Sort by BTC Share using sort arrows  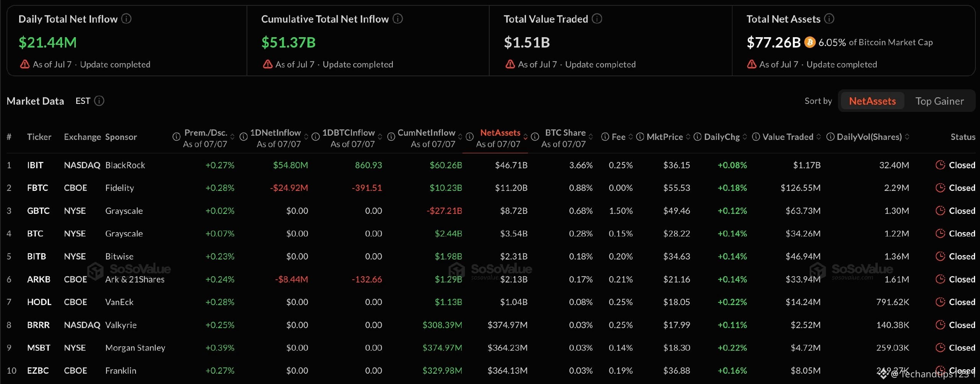591,137
